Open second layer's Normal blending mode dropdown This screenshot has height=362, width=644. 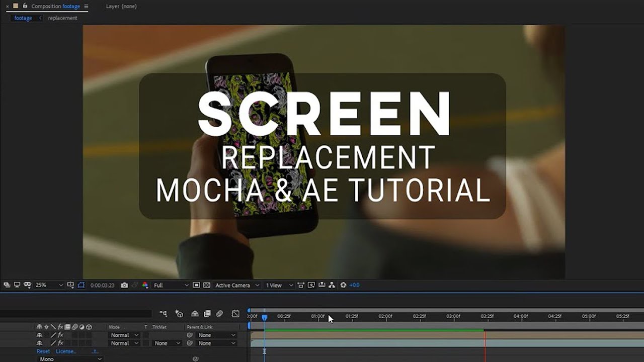(125, 343)
